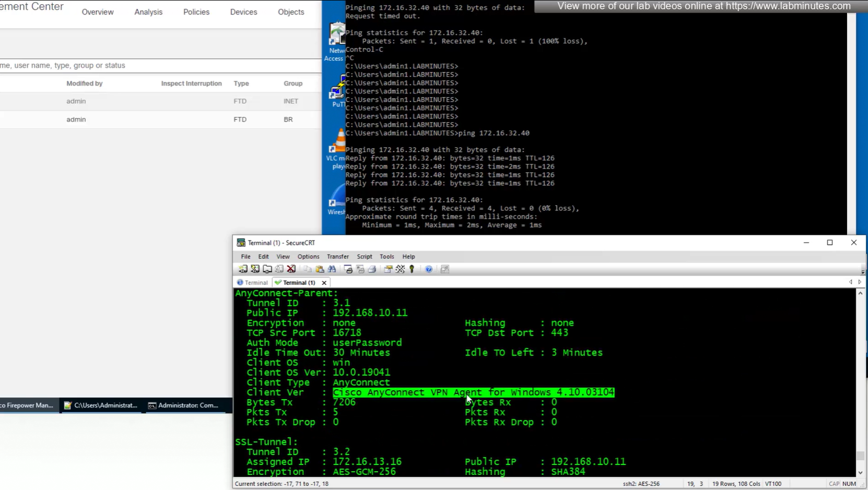This screenshot has height=490, width=868.
Task: Open the Policies navigation item
Action: coord(196,12)
